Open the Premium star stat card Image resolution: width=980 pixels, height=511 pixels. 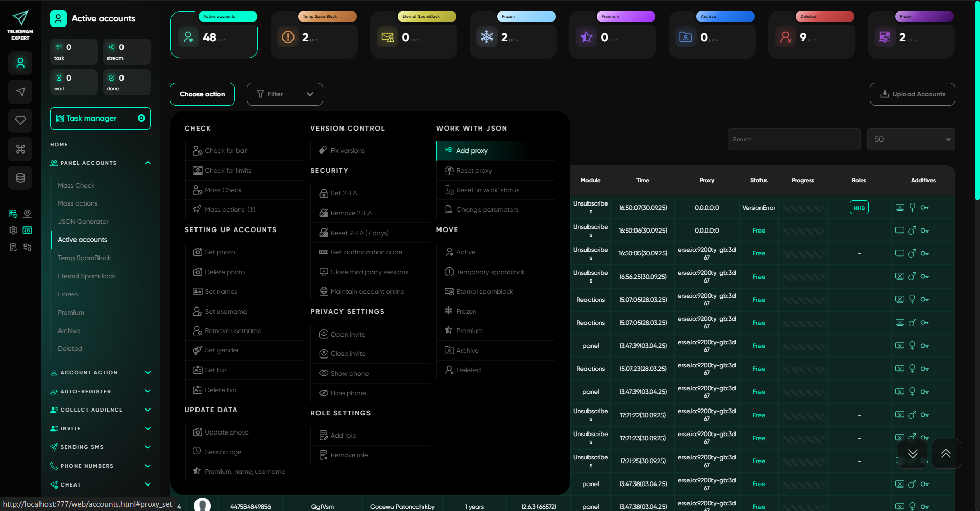(612, 35)
